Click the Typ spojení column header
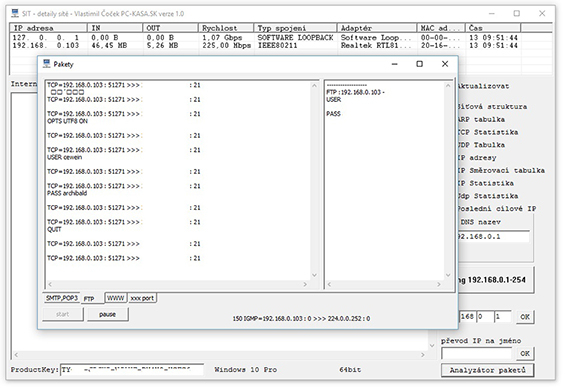Screen dimensions: 565x389 coord(296,28)
